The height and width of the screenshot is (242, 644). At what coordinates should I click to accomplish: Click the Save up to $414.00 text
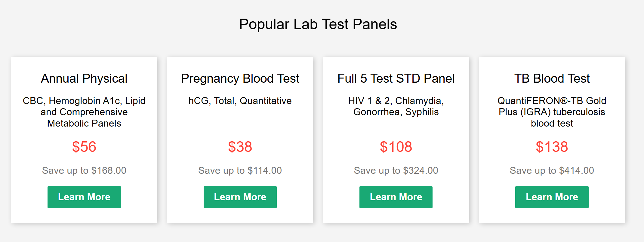pos(552,171)
